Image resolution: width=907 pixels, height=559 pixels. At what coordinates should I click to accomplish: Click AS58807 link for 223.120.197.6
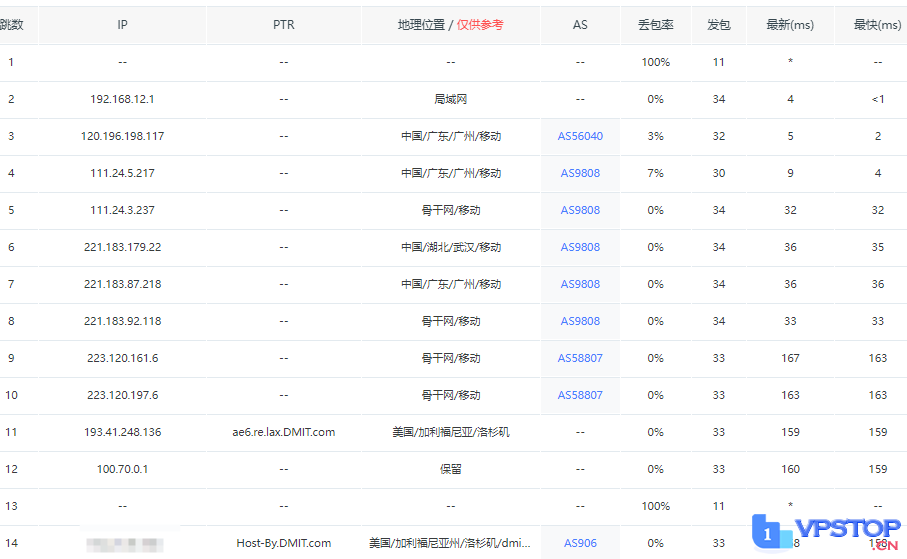coord(580,395)
